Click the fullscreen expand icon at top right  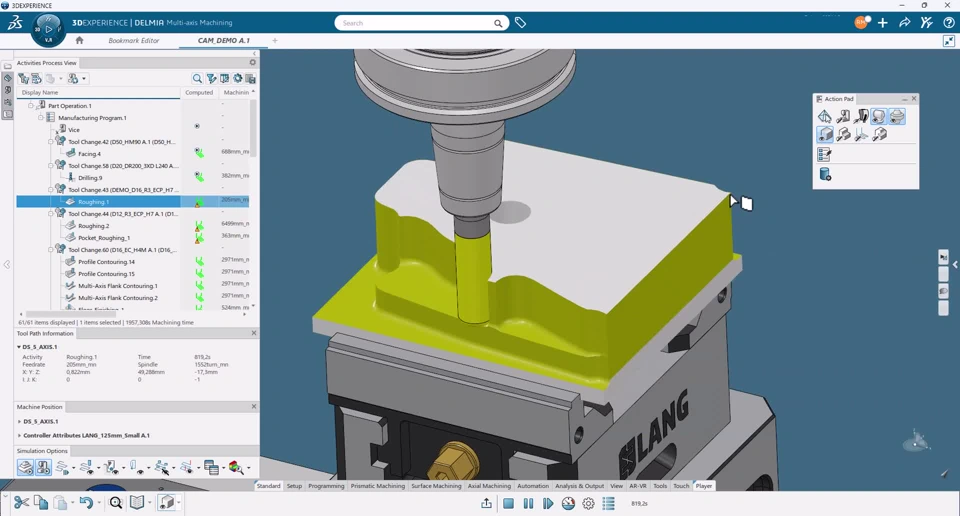[x=948, y=41]
